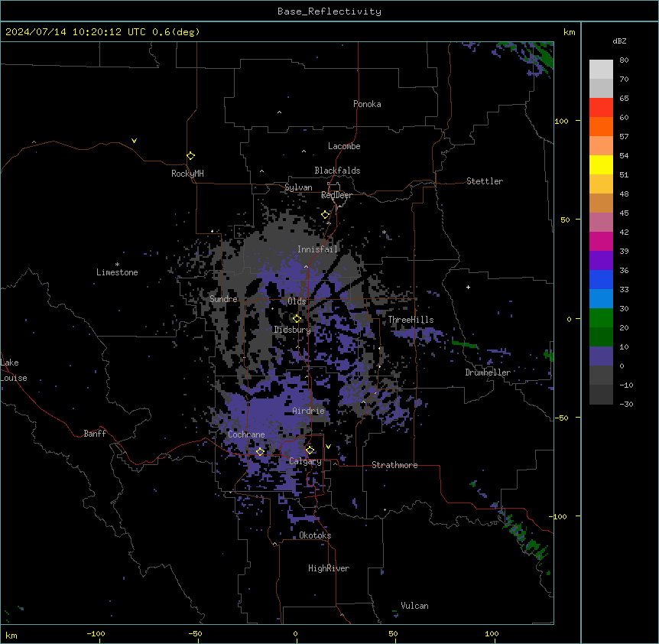659x644 pixels.
Task: Click the HighRiver label
Action: pyautogui.click(x=329, y=568)
